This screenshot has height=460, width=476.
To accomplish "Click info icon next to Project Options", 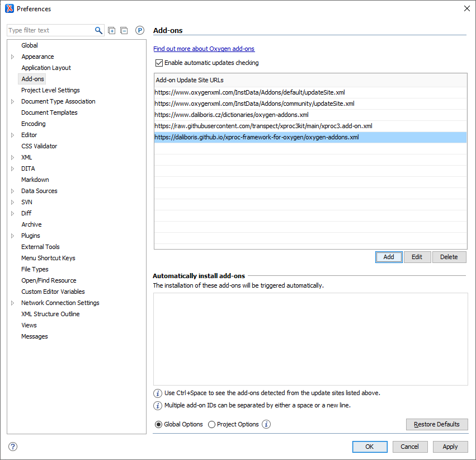I will [x=266, y=424].
